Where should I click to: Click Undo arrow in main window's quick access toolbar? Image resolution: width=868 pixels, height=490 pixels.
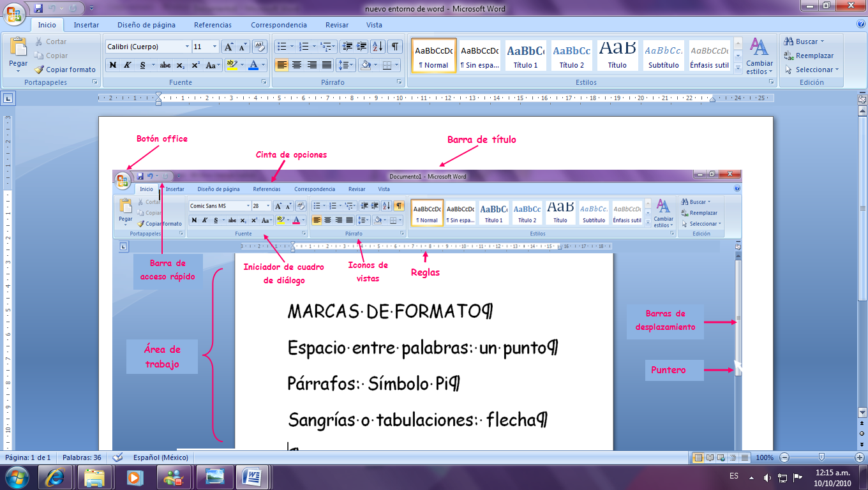coord(53,8)
